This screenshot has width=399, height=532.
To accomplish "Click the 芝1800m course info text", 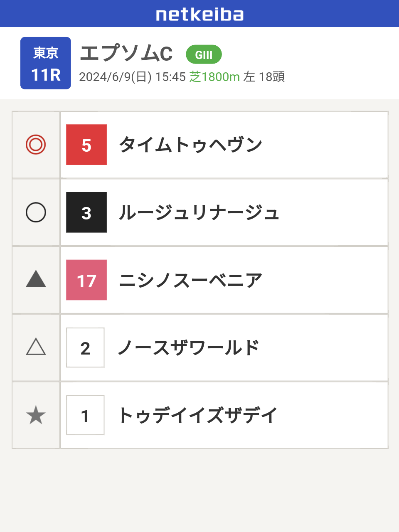I will click(x=214, y=76).
